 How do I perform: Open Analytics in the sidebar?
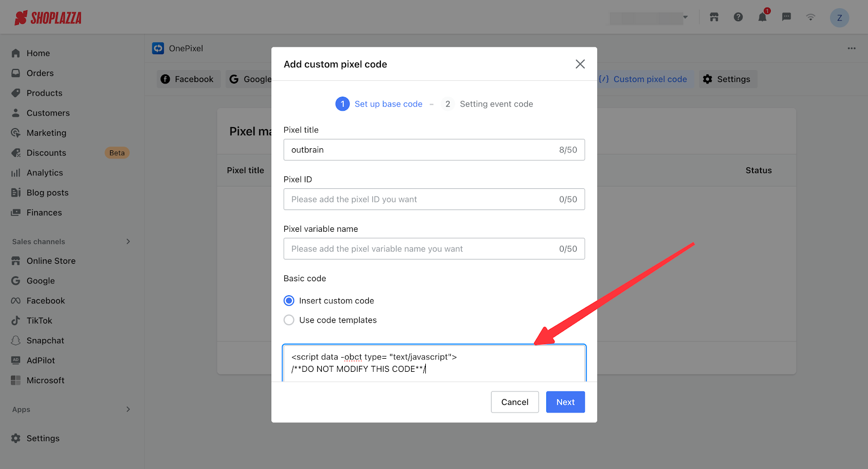(x=44, y=173)
